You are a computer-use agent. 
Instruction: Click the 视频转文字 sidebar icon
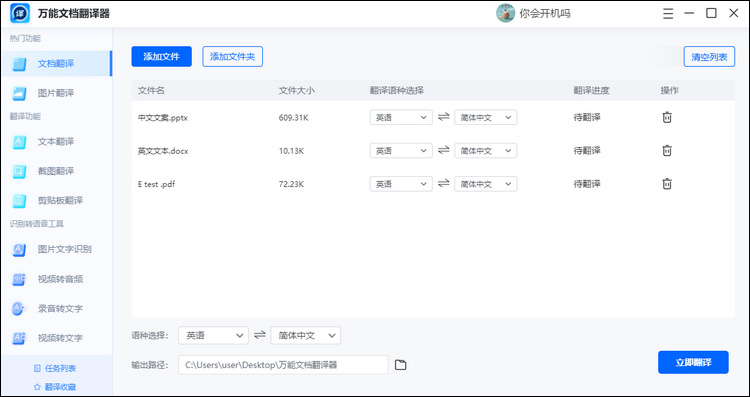20,338
